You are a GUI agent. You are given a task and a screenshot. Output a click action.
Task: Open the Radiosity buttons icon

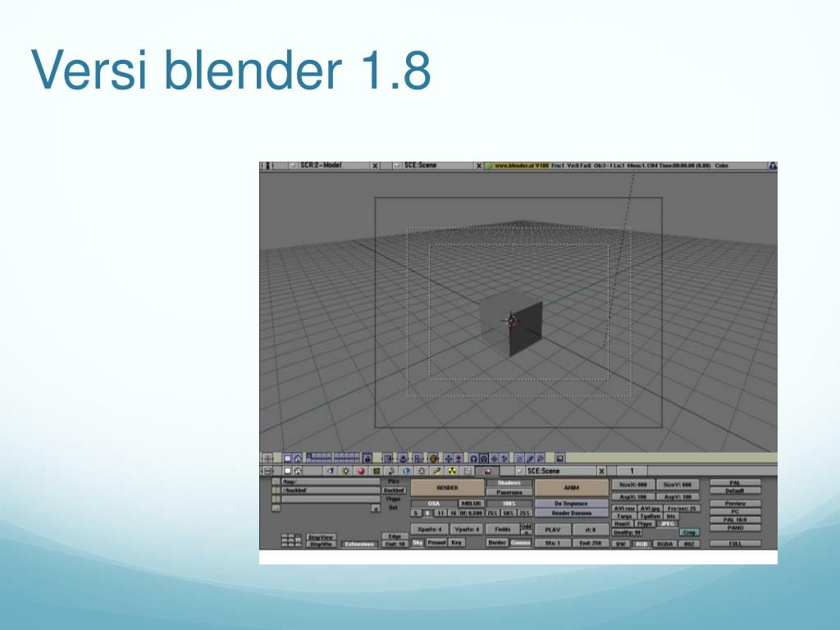point(452,471)
